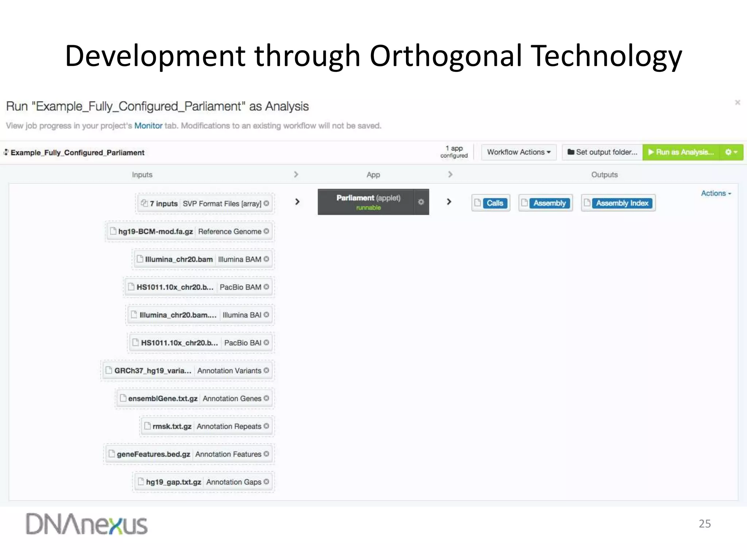Image resolution: width=747 pixels, height=560 pixels.
Task: Click the file icon of rmsk.txt.gz
Action: 147,426
